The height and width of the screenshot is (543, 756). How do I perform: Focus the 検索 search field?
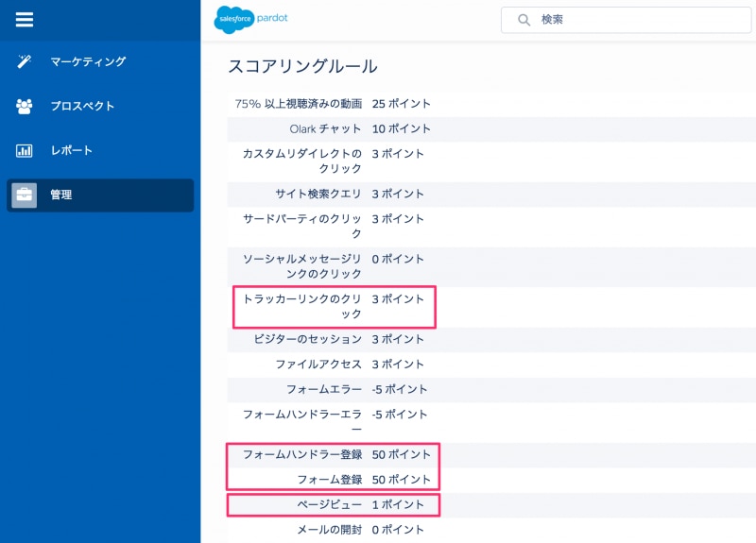click(626, 20)
